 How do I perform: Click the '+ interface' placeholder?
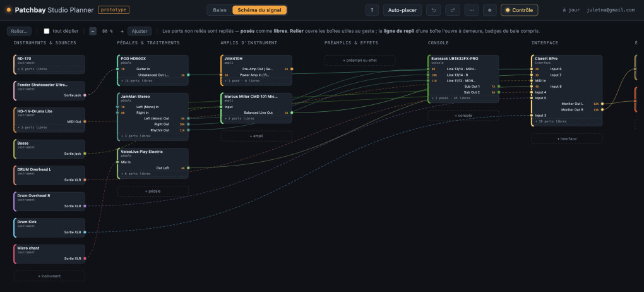pyautogui.click(x=567, y=139)
